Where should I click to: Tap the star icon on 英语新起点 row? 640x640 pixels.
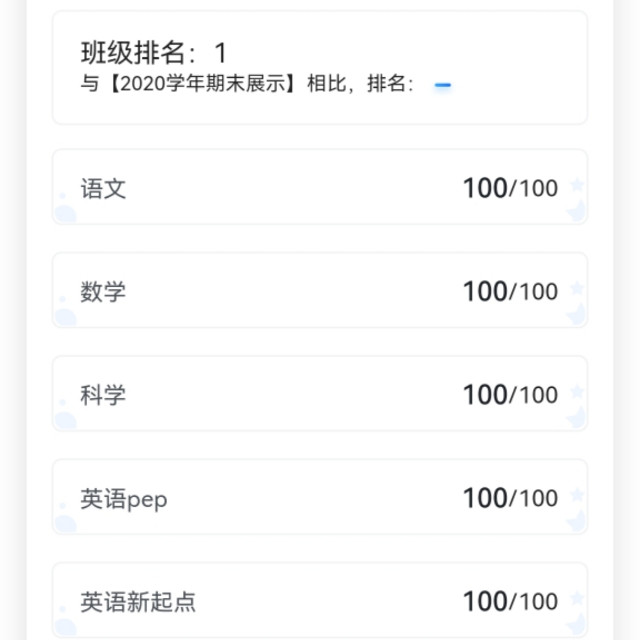pyautogui.click(x=577, y=599)
